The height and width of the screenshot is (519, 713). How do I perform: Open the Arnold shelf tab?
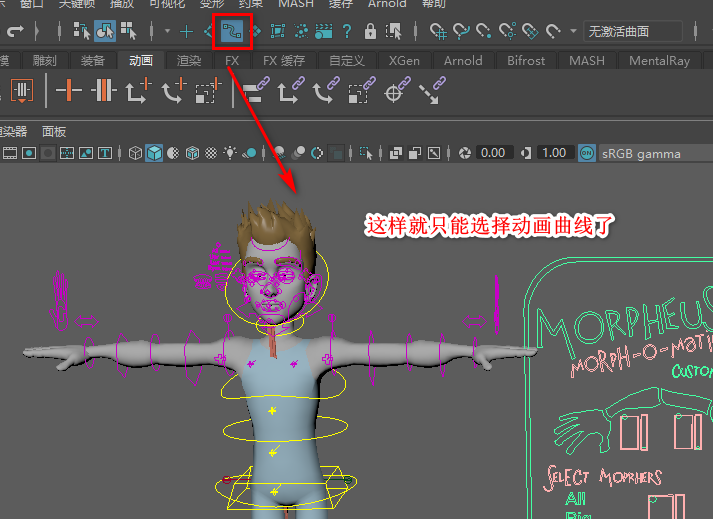pos(463,60)
